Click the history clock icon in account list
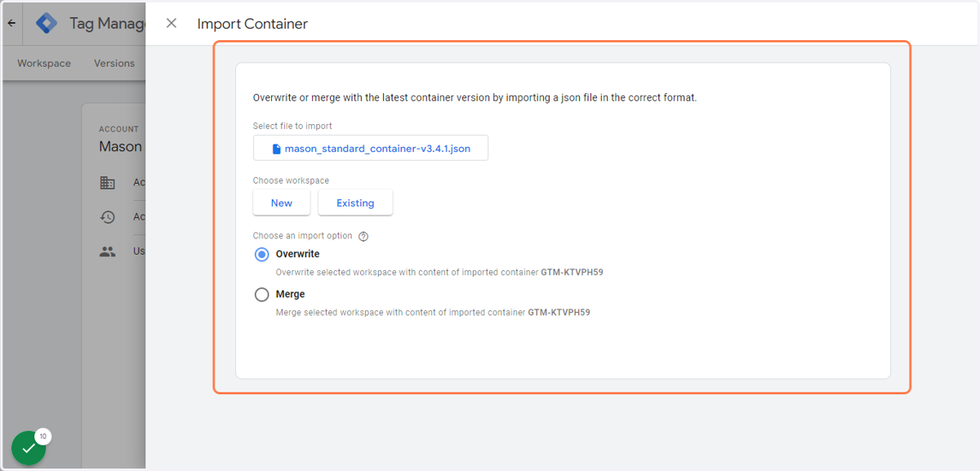Image resolution: width=980 pixels, height=471 pixels. (107, 217)
